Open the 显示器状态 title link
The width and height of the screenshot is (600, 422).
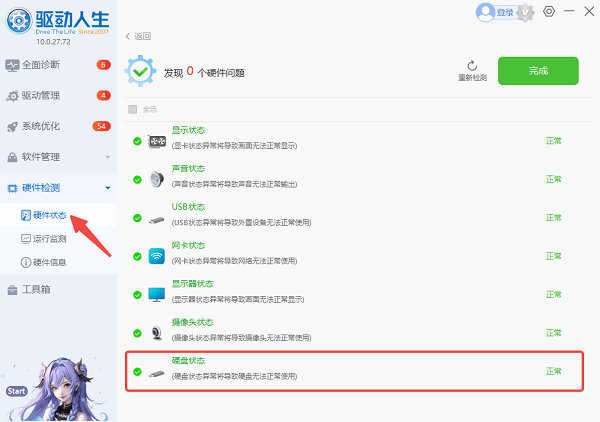[192, 284]
